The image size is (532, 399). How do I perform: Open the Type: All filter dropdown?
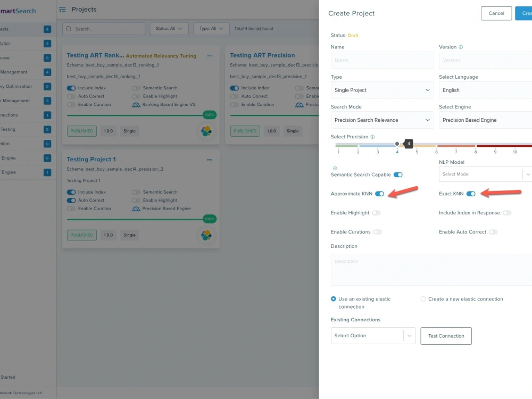coord(211,29)
